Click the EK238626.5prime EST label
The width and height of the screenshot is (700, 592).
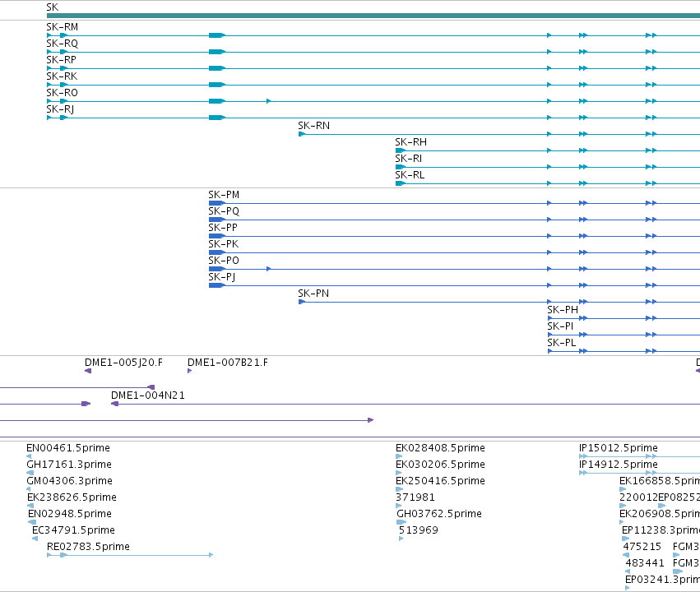click(x=72, y=497)
